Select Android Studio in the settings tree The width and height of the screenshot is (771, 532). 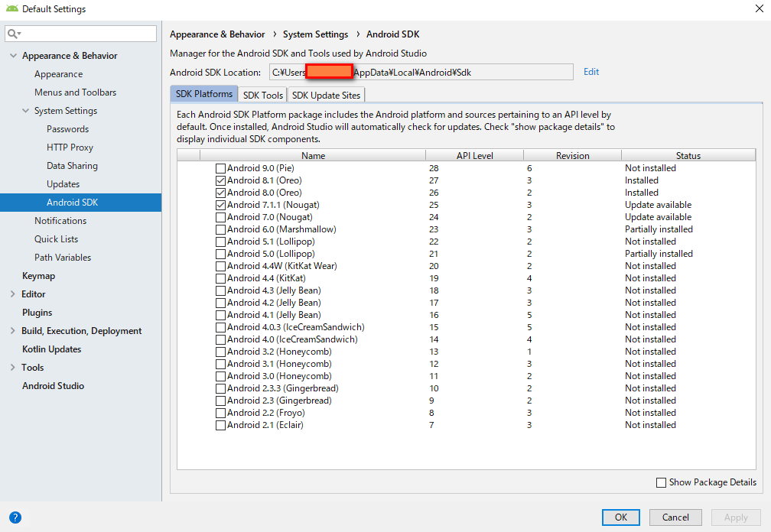[53, 386]
